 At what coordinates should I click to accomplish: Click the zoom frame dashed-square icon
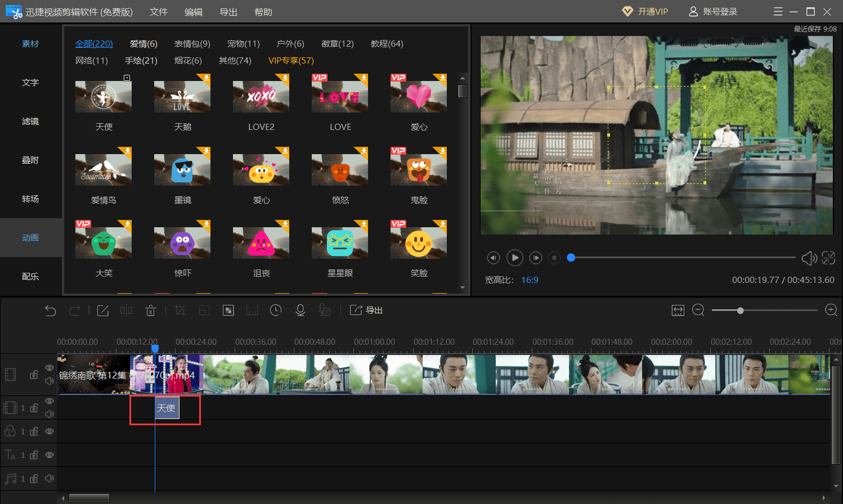pos(204,310)
